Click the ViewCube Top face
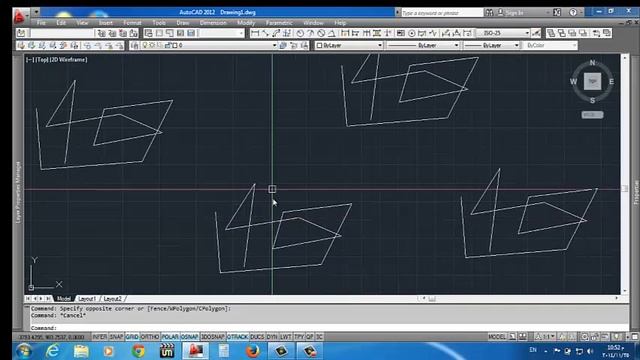 (592, 81)
